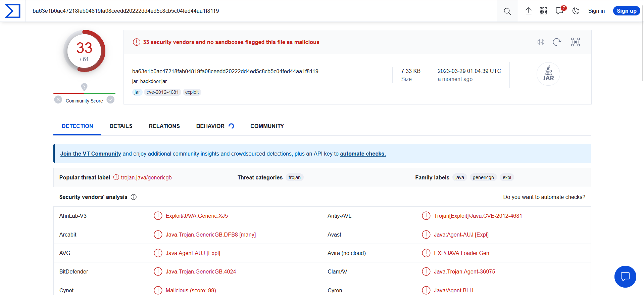Viewport: 644px width, 295px height.
Task: Click the AhnLab-V3 detection alert icon
Action: (x=158, y=216)
